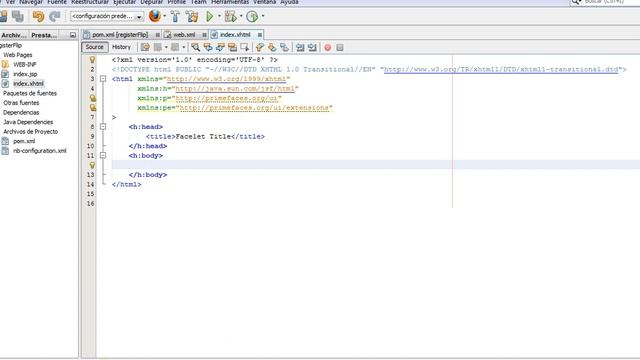The height and width of the screenshot is (360, 640).
Task: Click the Undo arrow icon
Action: point(38,16)
